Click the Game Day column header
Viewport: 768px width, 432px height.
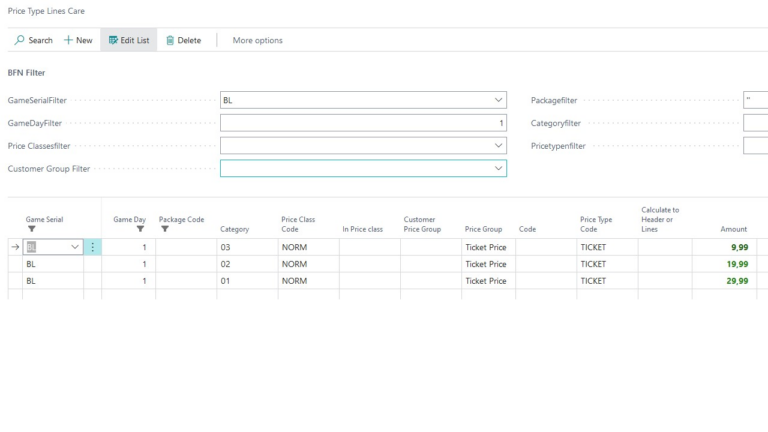click(x=129, y=219)
